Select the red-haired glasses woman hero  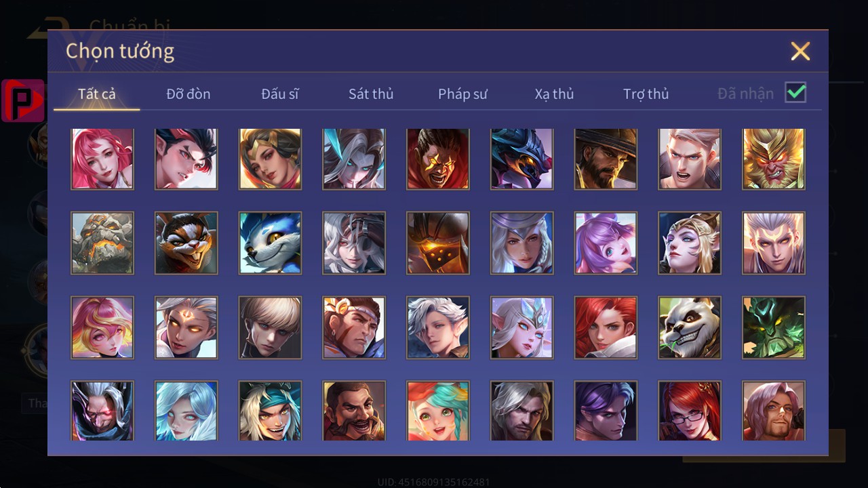coord(690,411)
